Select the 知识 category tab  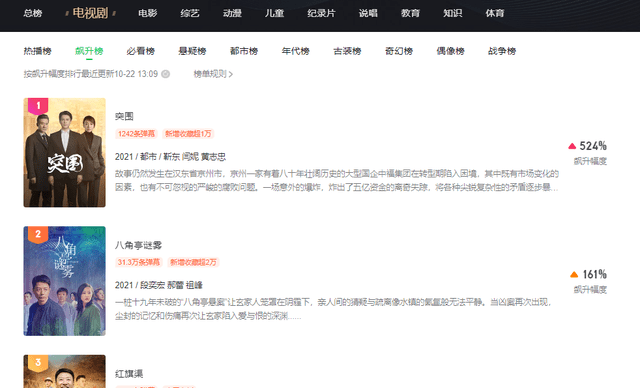click(x=453, y=13)
